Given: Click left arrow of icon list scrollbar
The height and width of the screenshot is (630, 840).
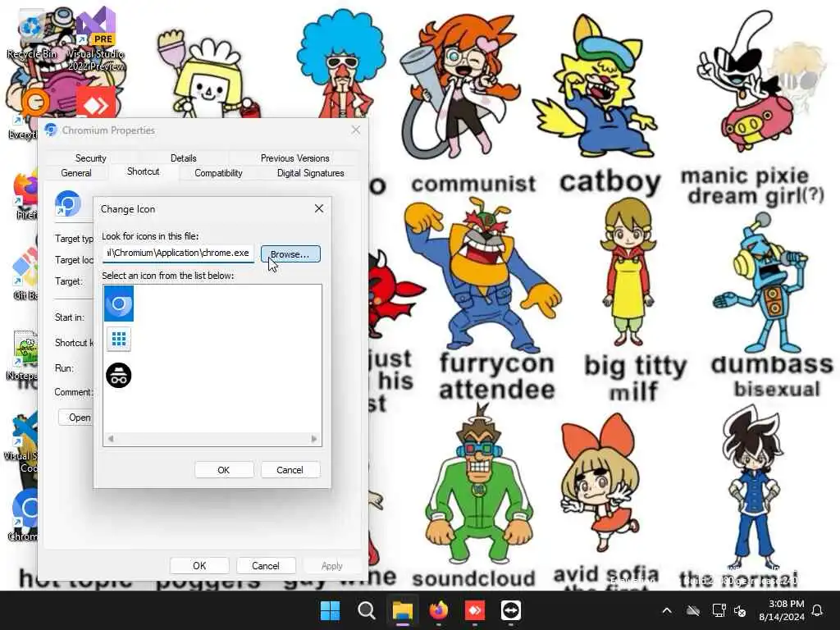Looking at the screenshot, I should tap(111, 439).
